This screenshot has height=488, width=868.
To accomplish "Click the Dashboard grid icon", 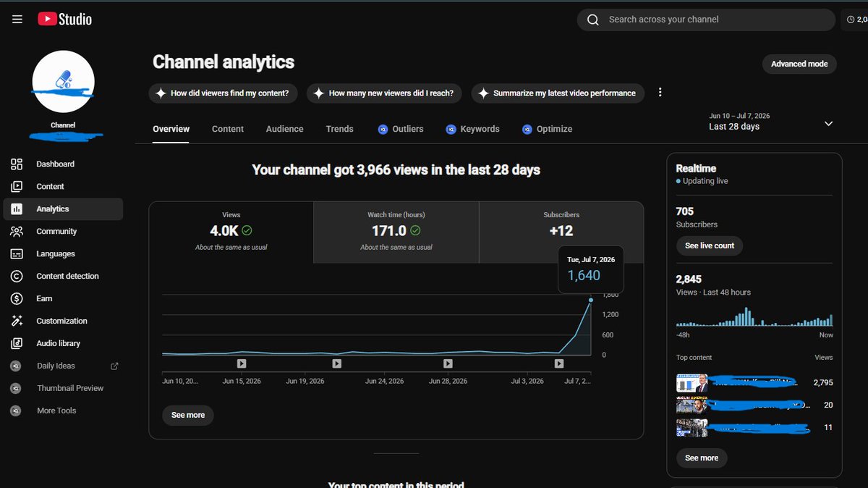I will pos(17,164).
